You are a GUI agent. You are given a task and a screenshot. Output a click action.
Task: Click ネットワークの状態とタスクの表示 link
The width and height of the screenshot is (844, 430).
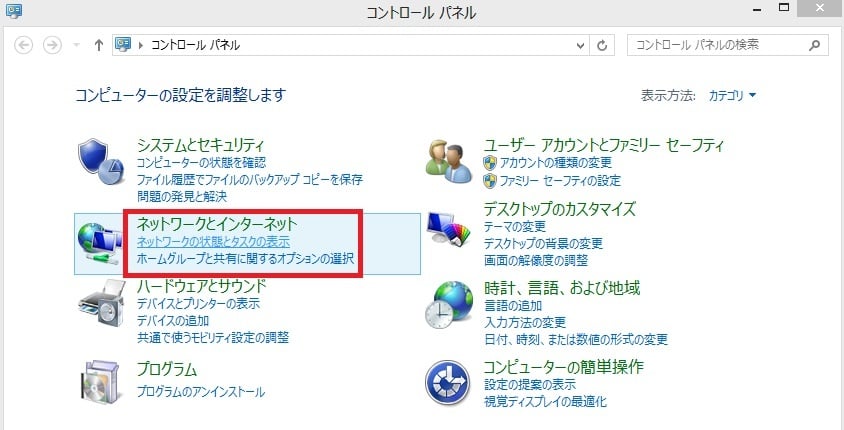point(213,241)
